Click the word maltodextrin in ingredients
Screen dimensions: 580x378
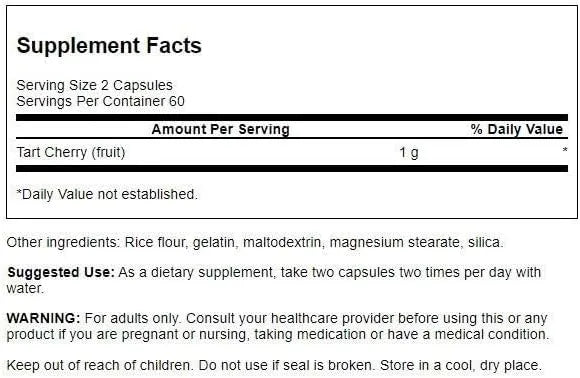tap(282, 242)
